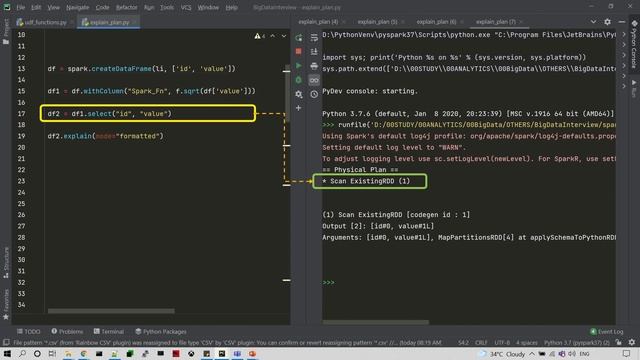Open Windows taskbar search

[22, 354]
